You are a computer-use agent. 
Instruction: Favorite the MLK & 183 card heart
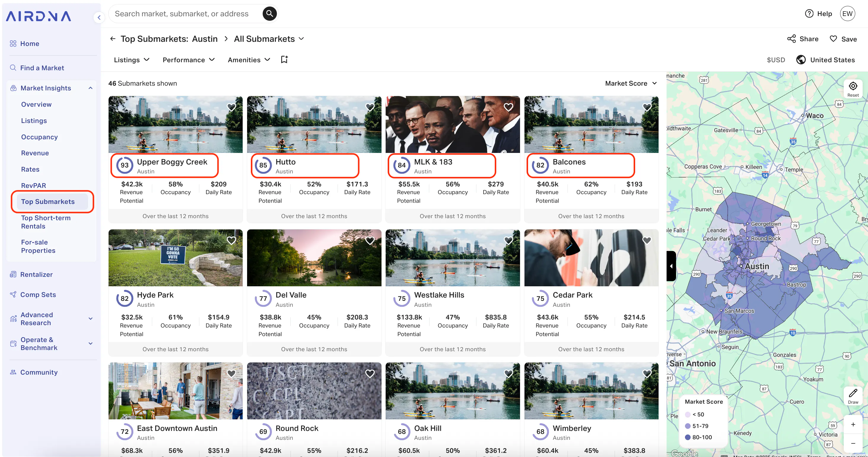pos(508,107)
